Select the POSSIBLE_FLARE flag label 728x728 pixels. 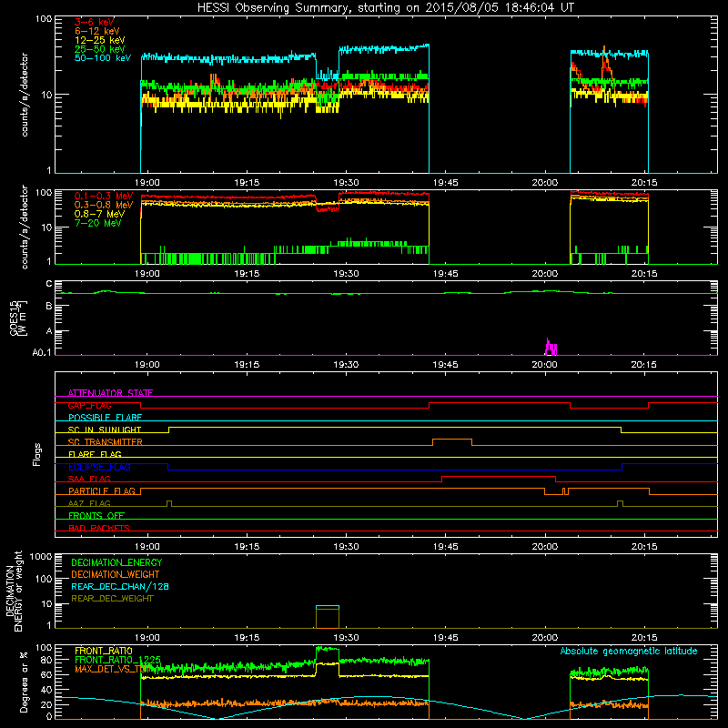tap(105, 418)
